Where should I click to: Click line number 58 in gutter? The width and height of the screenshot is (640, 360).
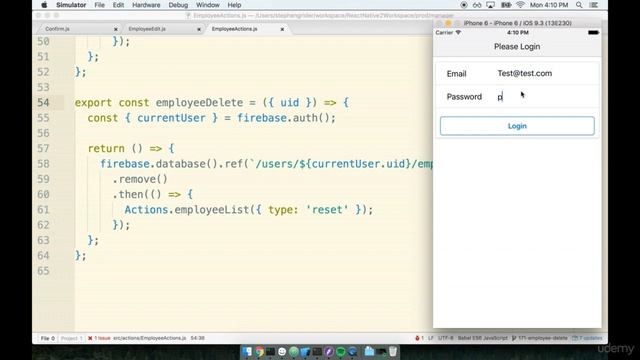[43, 164]
